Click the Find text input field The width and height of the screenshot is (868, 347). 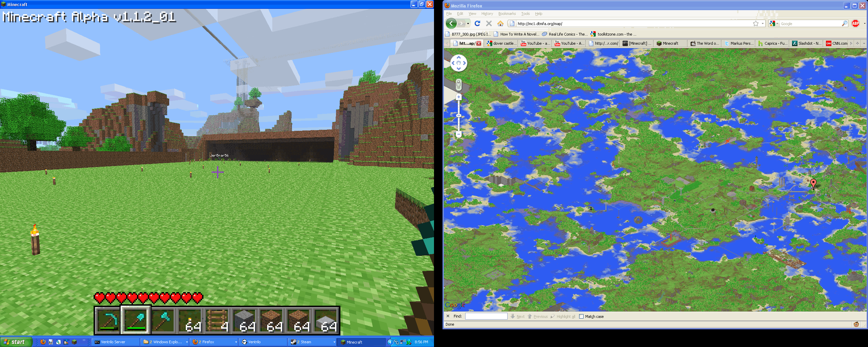click(x=486, y=316)
